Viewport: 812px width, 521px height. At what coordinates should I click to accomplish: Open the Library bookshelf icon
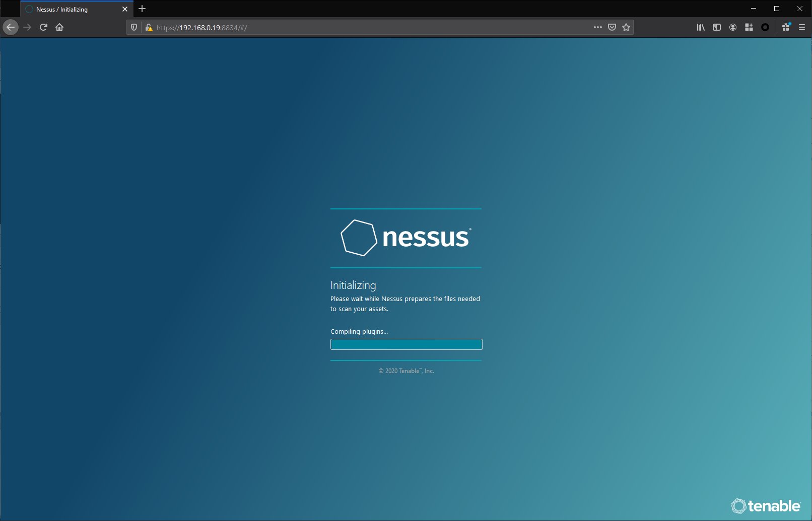pyautogui.click(x=701, y=27)
